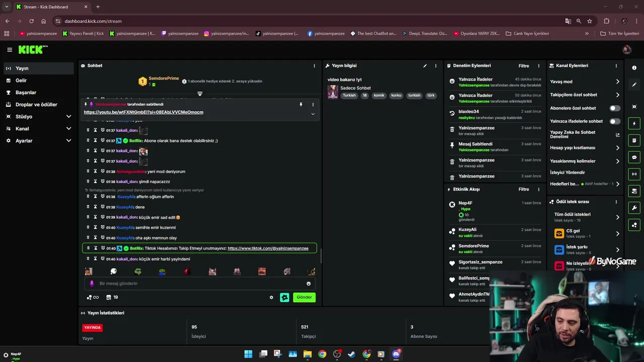Click the focus frame icon in right rail
The image size is (644, 362).
click(634, 107)
